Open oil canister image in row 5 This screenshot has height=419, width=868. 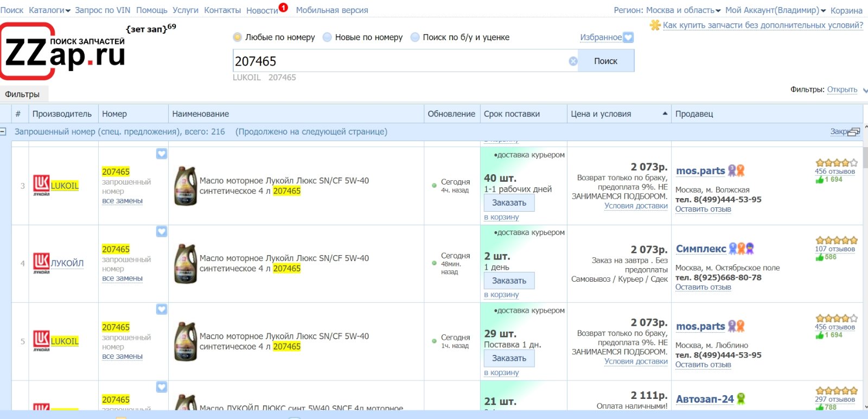[x=186, y=341]
